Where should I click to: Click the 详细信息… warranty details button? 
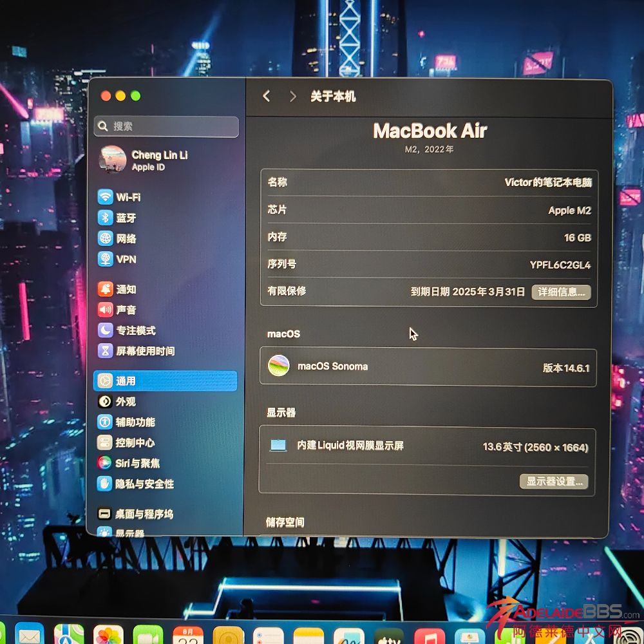coord(561,292)
